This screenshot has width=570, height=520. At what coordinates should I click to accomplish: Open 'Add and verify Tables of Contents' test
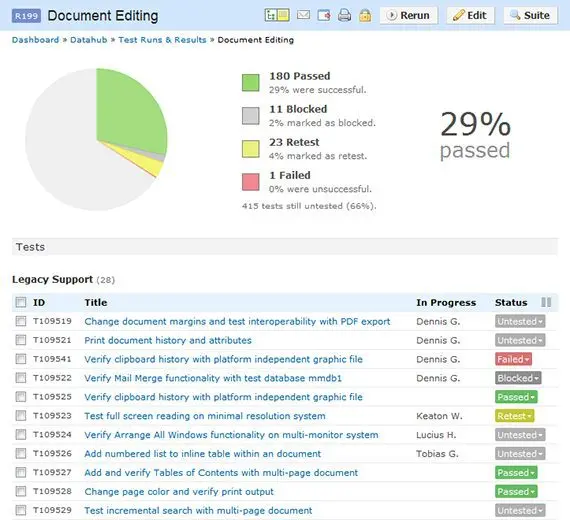[221, 473]
